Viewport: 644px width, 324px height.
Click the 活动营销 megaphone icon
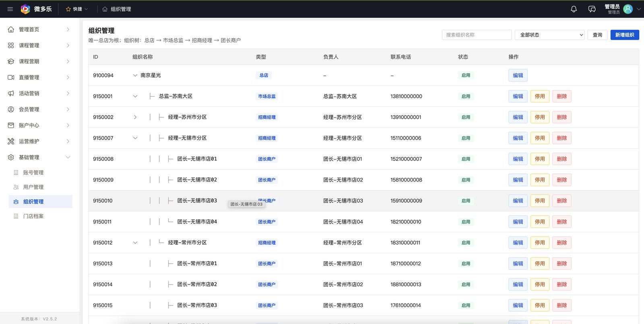(x=11, y=93)
